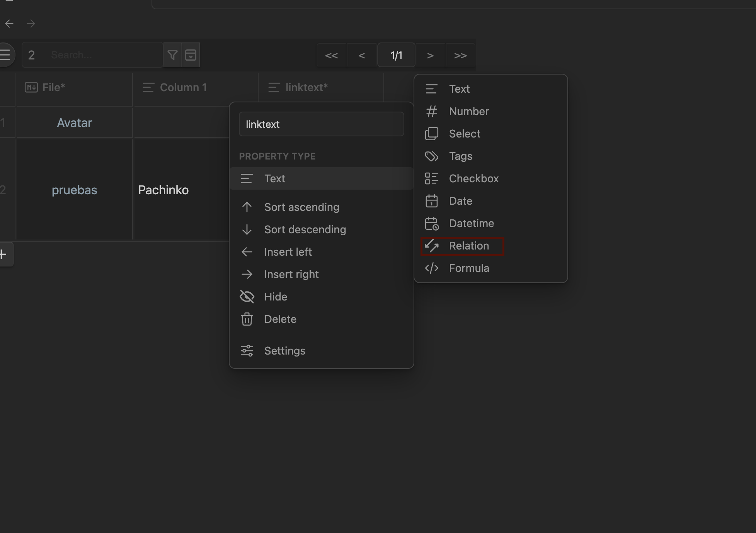This screenshot has width=756, height=533.
Task: Switch property type to Checkbox
Action: point(473,178)
